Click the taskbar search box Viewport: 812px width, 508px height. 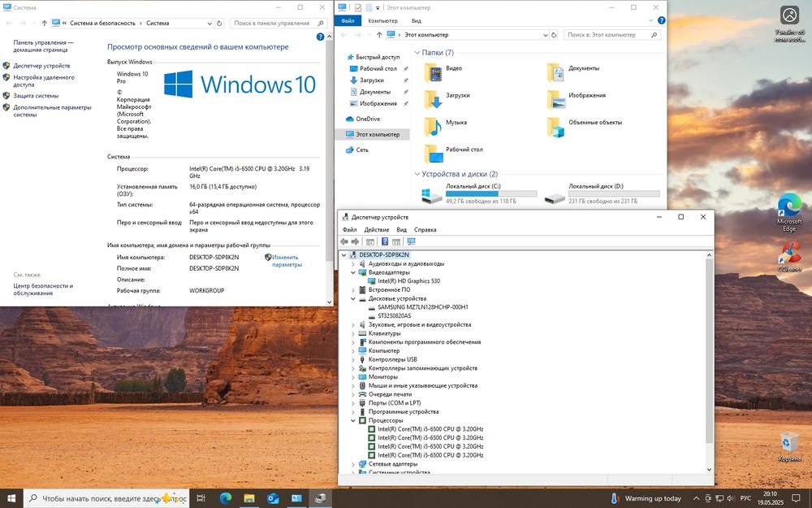click(106, 498)
